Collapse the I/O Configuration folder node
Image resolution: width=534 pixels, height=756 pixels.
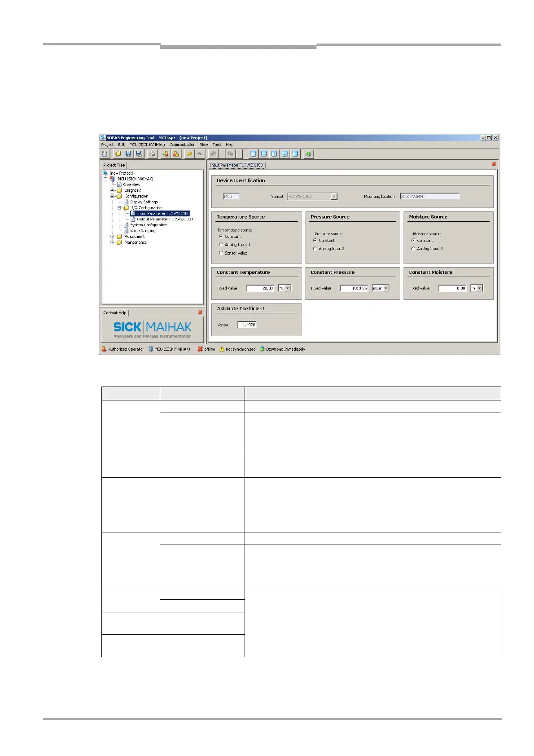[x=119, y=208]
